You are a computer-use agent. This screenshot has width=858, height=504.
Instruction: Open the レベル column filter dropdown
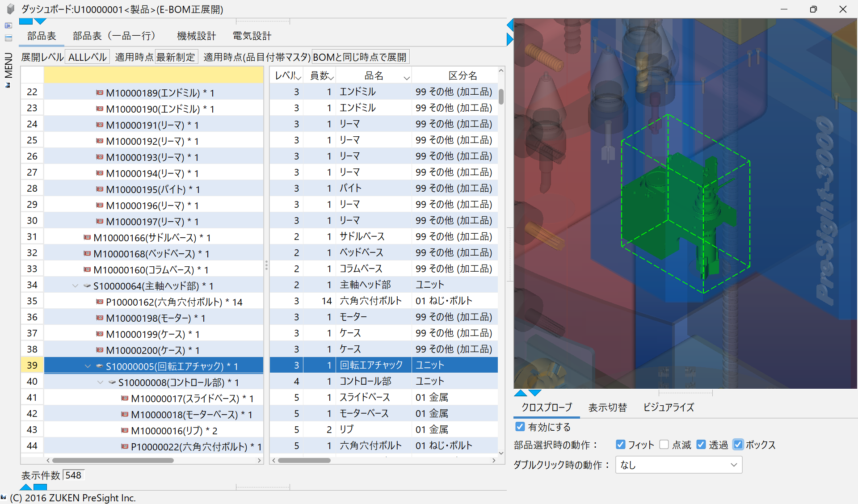(299, 78)
